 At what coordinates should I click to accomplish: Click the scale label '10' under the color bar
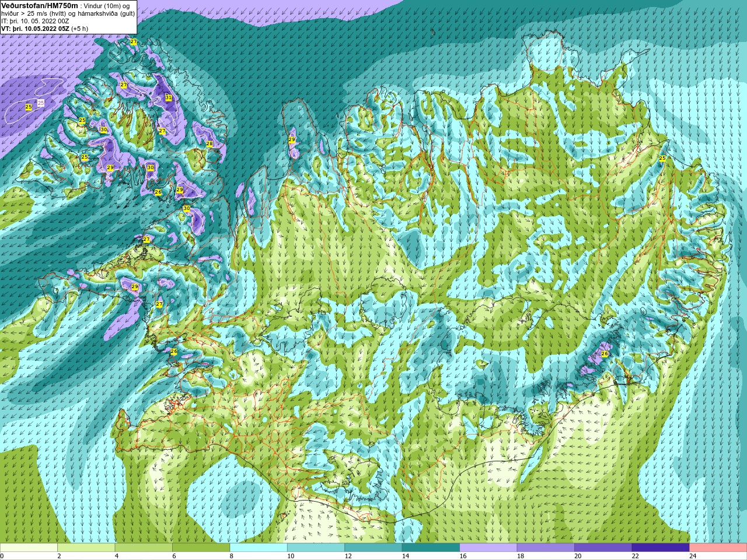(x=291, y=556)
